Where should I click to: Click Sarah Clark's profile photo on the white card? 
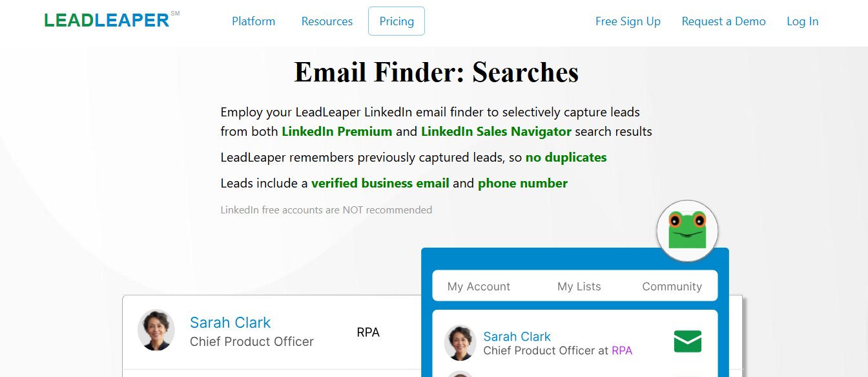click(156, 330)
